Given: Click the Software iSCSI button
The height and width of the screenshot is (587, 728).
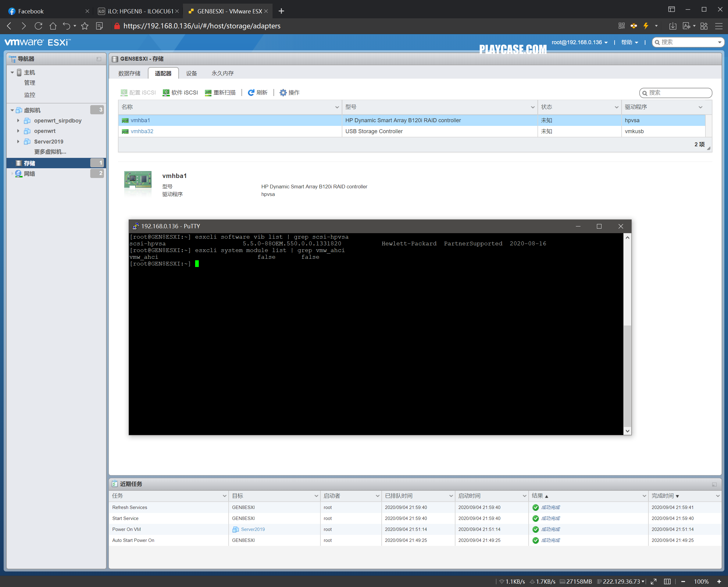Looking at the screenshot, I should (x=180, y=93).
